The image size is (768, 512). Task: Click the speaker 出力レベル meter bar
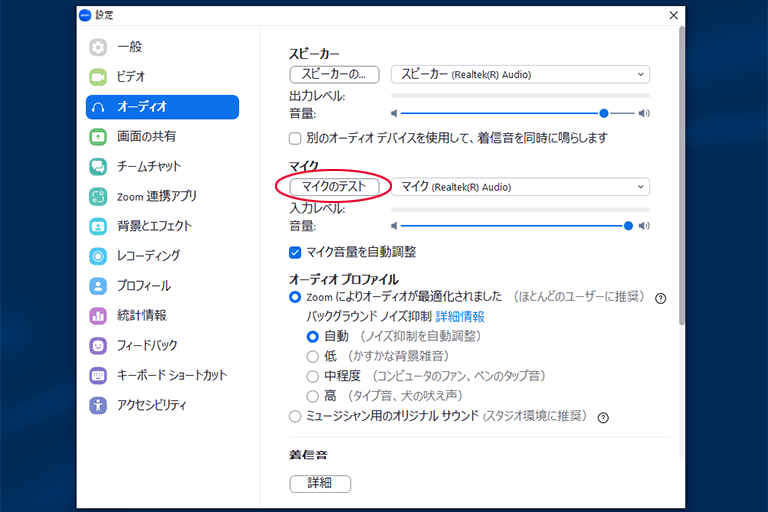[520, 96]
